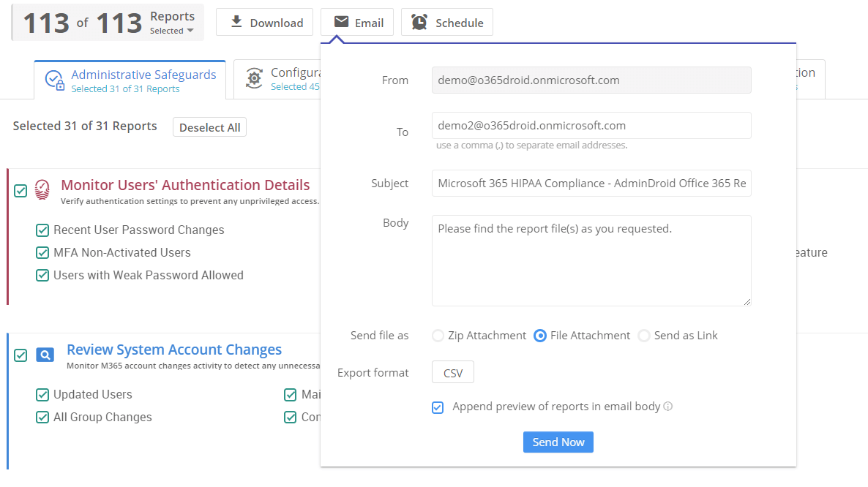Open the reports selected dropdown

[173, 31]
